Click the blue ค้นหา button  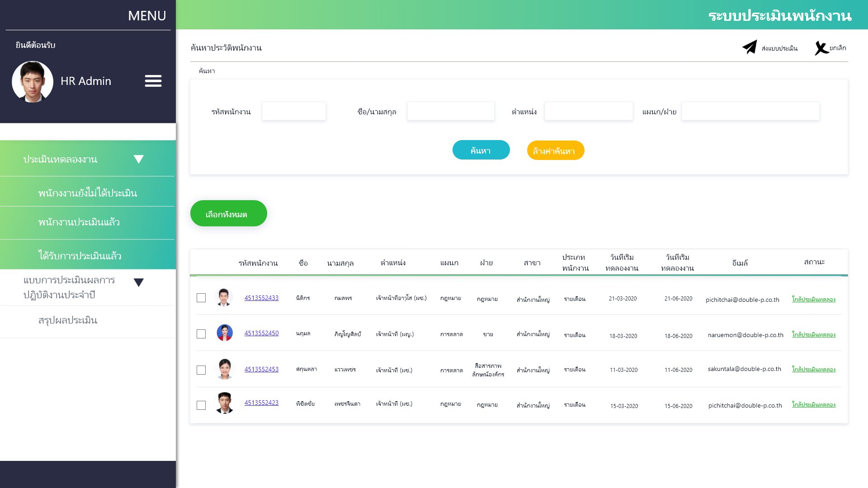coord(481,150)
